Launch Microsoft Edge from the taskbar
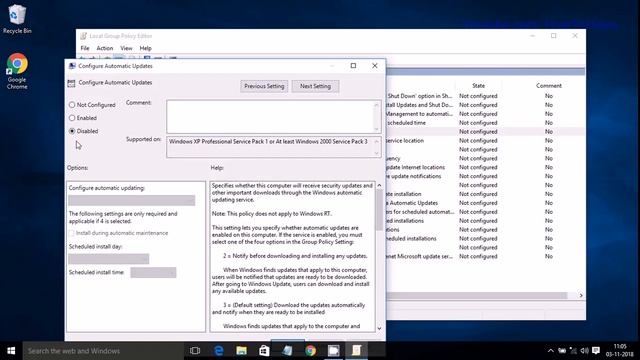This screenshot has height=360, width=640. pos(219,351)
